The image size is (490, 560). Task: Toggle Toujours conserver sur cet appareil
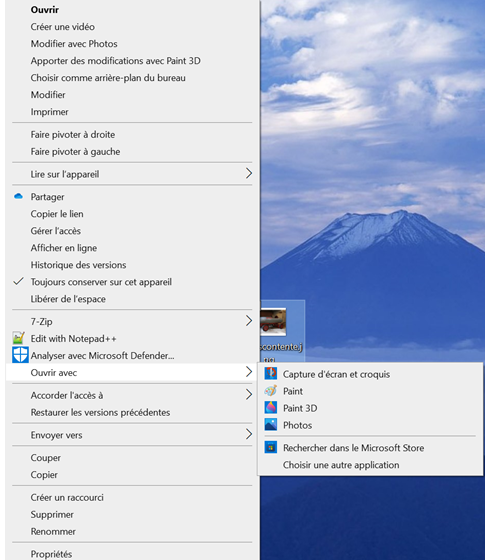click(132, 282)
